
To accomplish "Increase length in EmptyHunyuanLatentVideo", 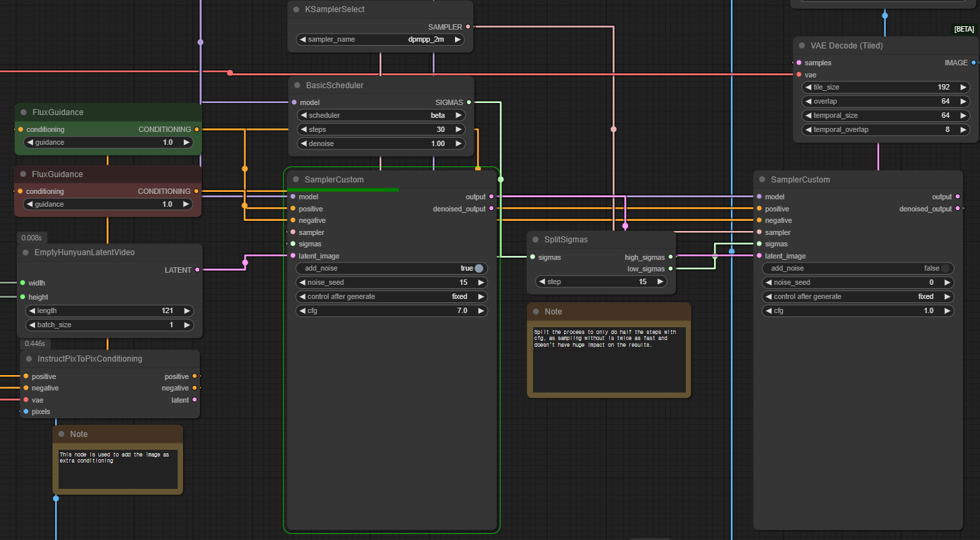I will [187, 310].
